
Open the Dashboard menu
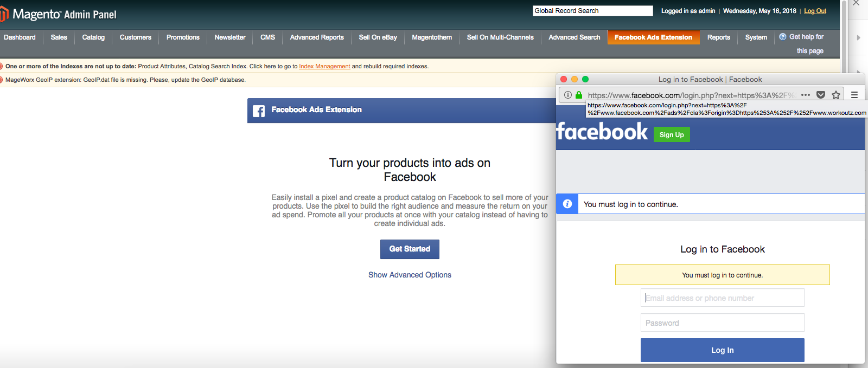click(x=20, y=37)
